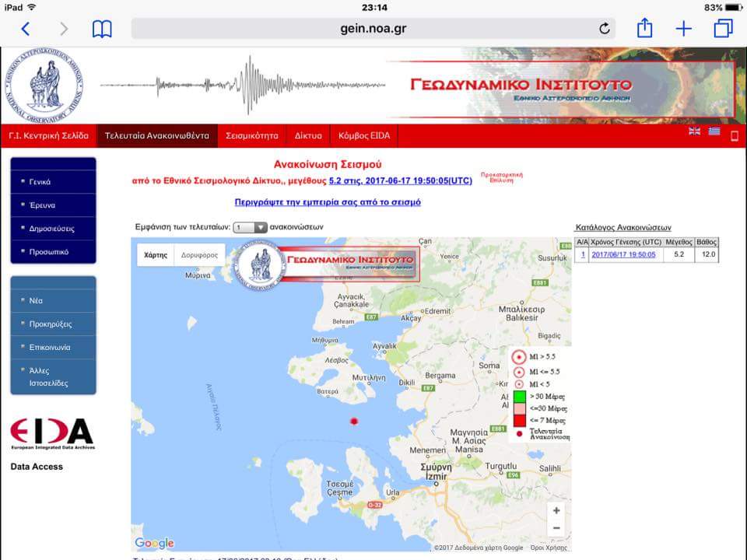Click the 5.2 magnitude table cell
Screen dimensions: 747x560
click(x=679, y=255)
